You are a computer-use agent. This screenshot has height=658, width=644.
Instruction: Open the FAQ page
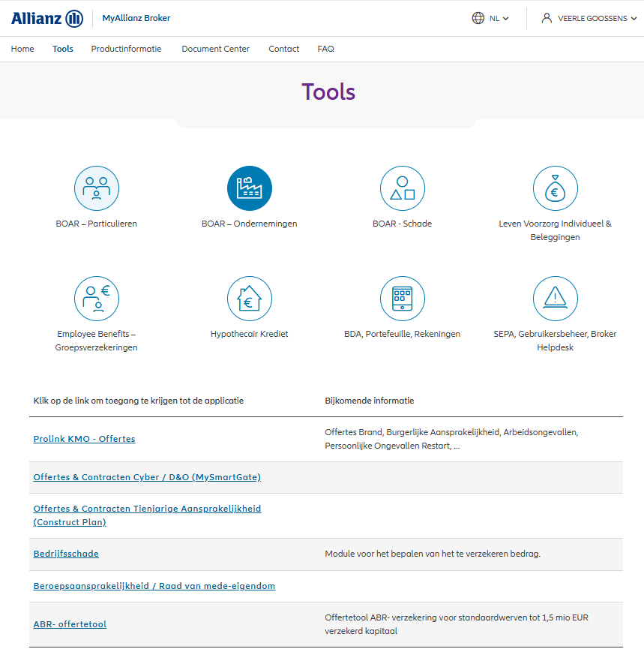pyautogui.click(x=325, y=49)
